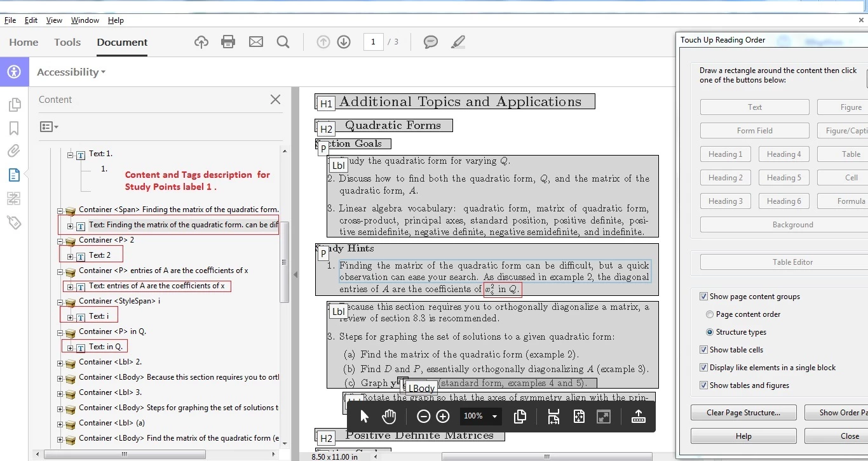The image size is (868, 461).
Task: Open the zoom level dropdown
Action: tap(494, 417)
